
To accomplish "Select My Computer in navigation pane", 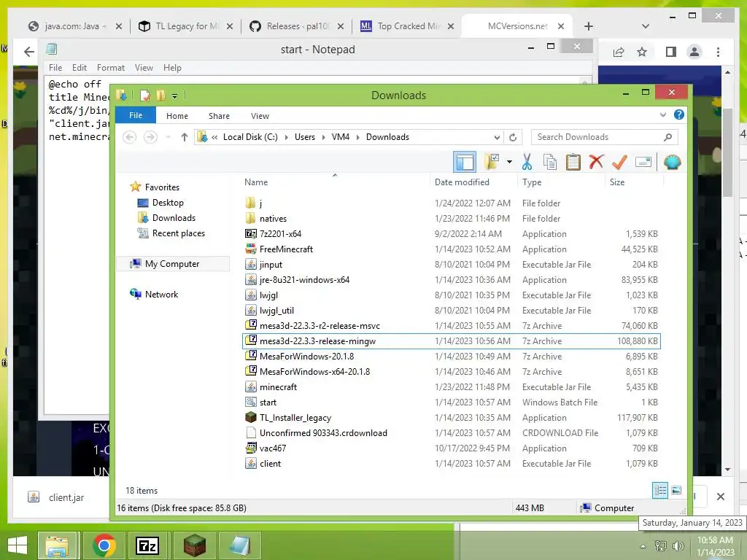I will (172, 264).
